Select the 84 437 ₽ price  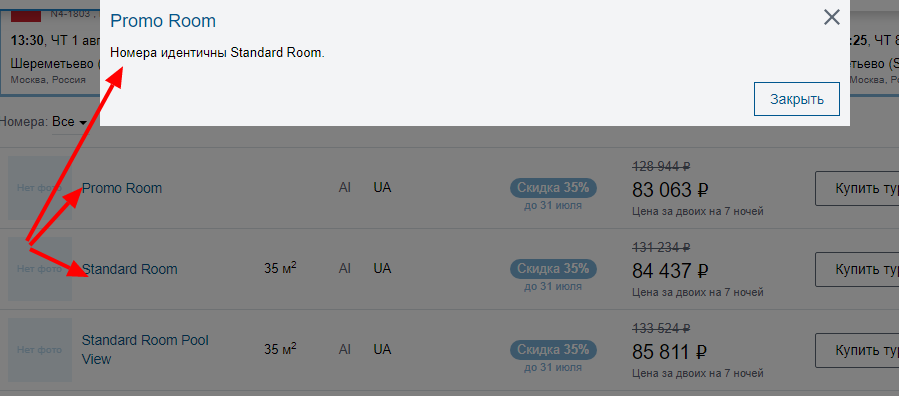(x=670, y=270)
